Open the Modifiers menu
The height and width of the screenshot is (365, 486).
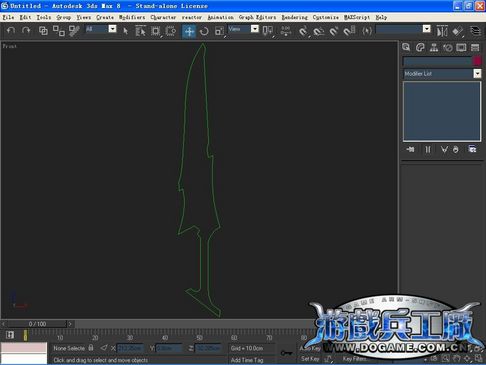click(x=132, y=17)
